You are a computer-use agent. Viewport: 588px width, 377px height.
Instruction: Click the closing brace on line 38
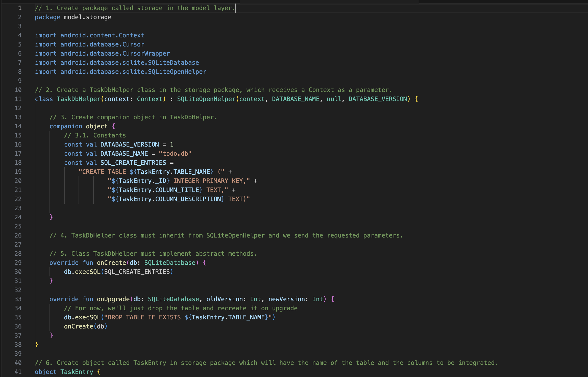click(37, 344)
